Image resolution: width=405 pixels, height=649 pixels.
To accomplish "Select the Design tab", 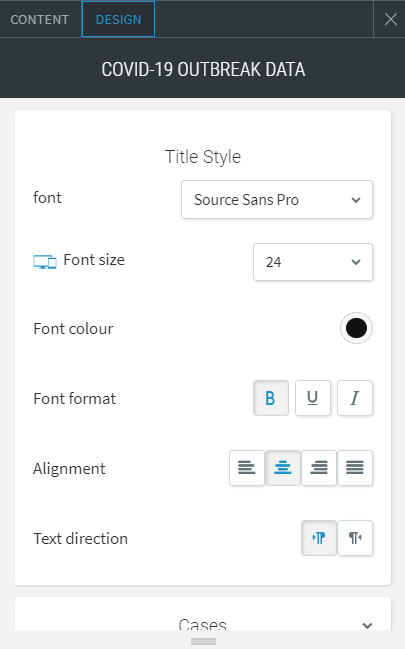I will pos(118,19).
